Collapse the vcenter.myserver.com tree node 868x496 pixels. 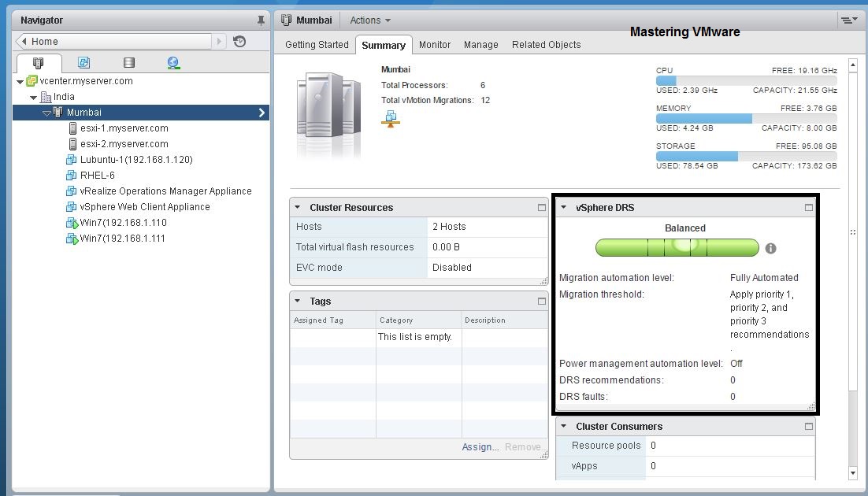(x=20, y=82)
